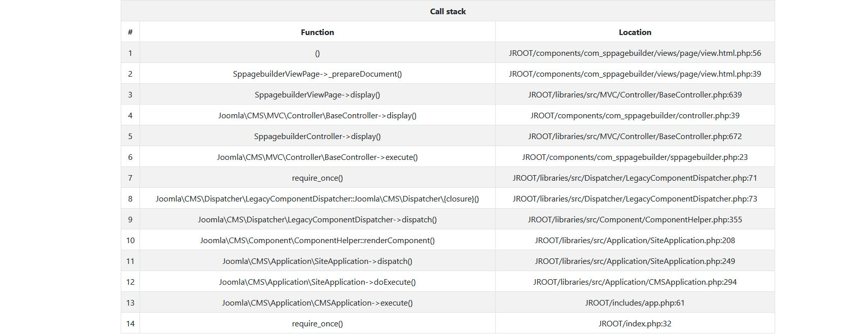Image resolution: width=868 pixels, height=335 pixels.
Task: Click the view.html.php:56 location cell
Action: click(x=635, y=53)
